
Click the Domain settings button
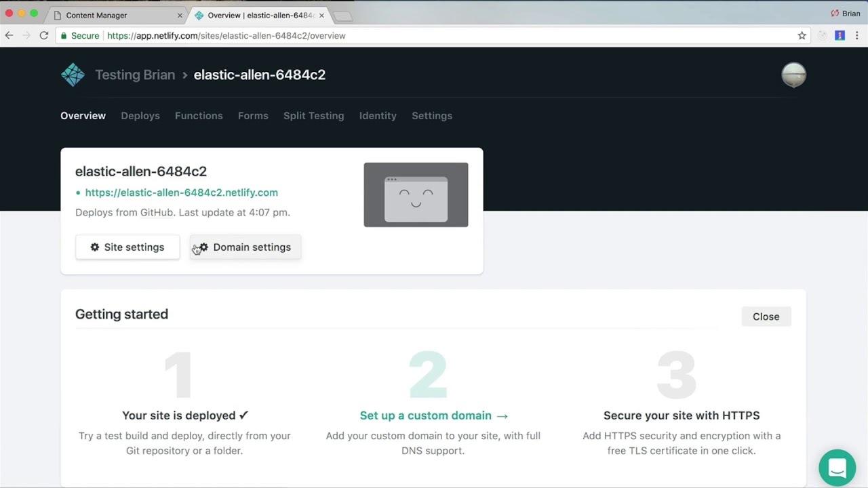(245, 247)
